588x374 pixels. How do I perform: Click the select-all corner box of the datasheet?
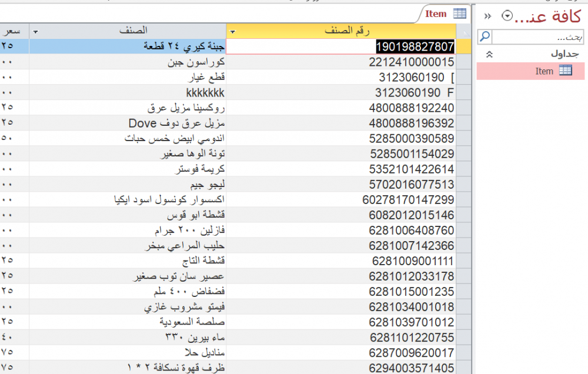tap(464, 31)
